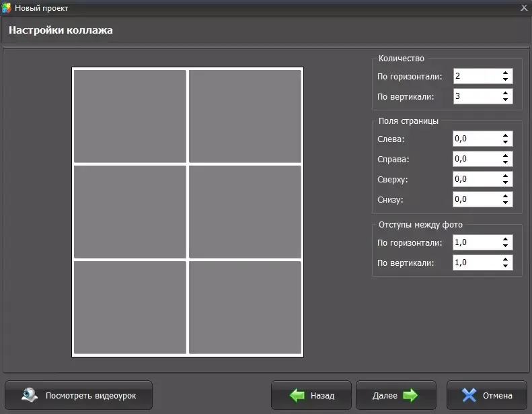This screenshot has width=532, height=414.
Task: Open the Посмотреть видеоурок tutorial button
Action: (x=79, y=395)
